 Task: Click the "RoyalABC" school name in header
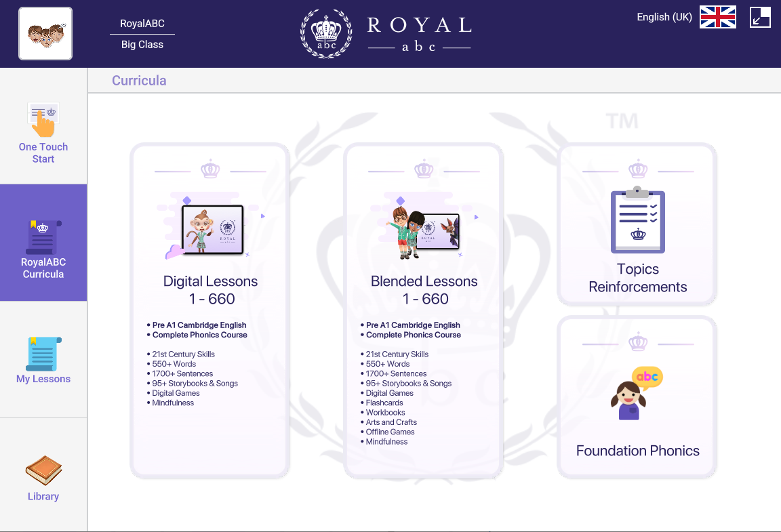coord(142,24)
